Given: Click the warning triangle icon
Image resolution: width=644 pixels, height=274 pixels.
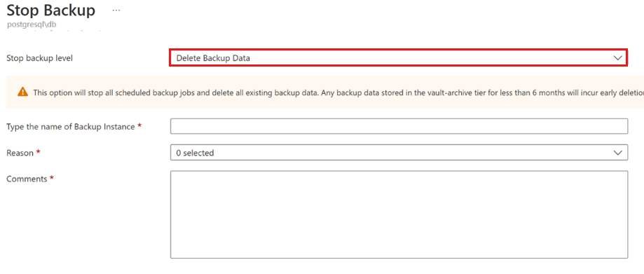Looking at the screenshot, I should point(23,93).
